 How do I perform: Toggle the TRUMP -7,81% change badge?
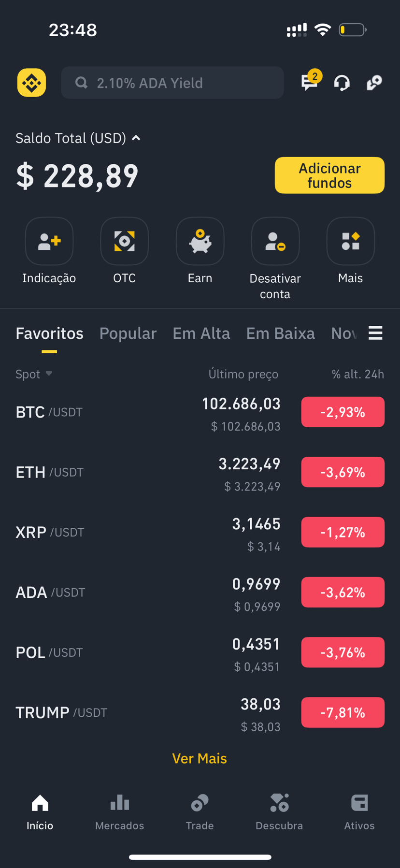(343, 712)
